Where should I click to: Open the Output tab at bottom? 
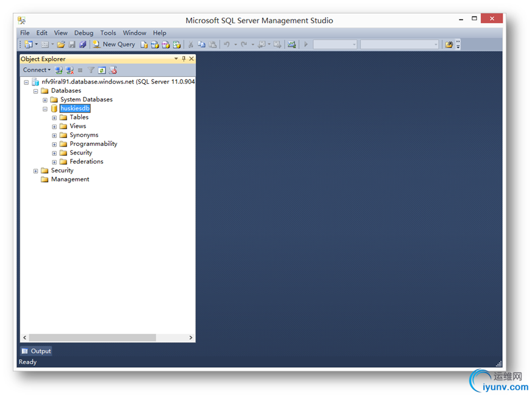click(37, 351)
